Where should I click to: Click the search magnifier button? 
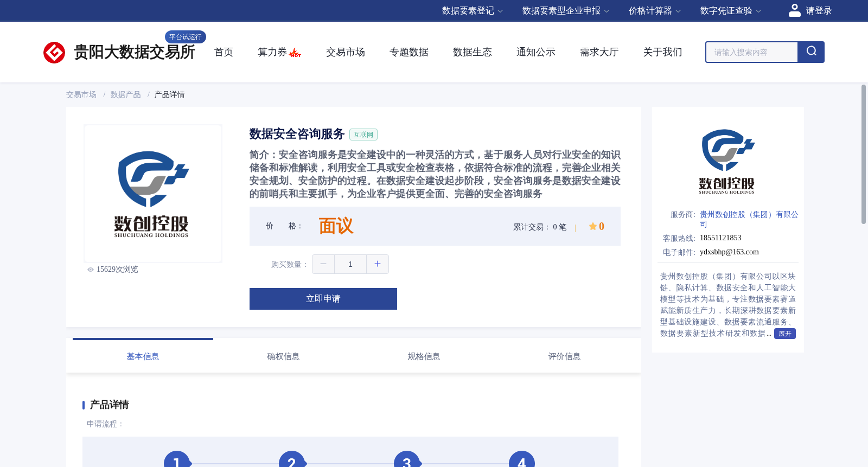811,52
